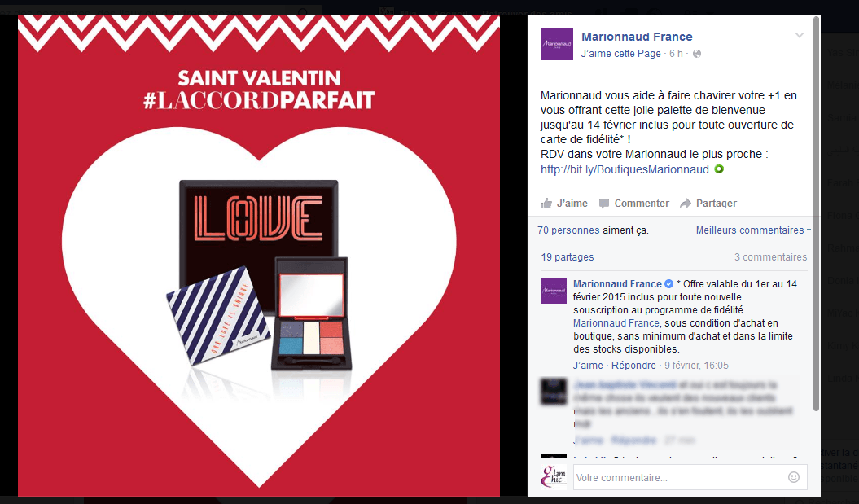Screen dimensions: 859x504
Task: Open the emoji smiley picker in comment box
Action: click(793, 477)
